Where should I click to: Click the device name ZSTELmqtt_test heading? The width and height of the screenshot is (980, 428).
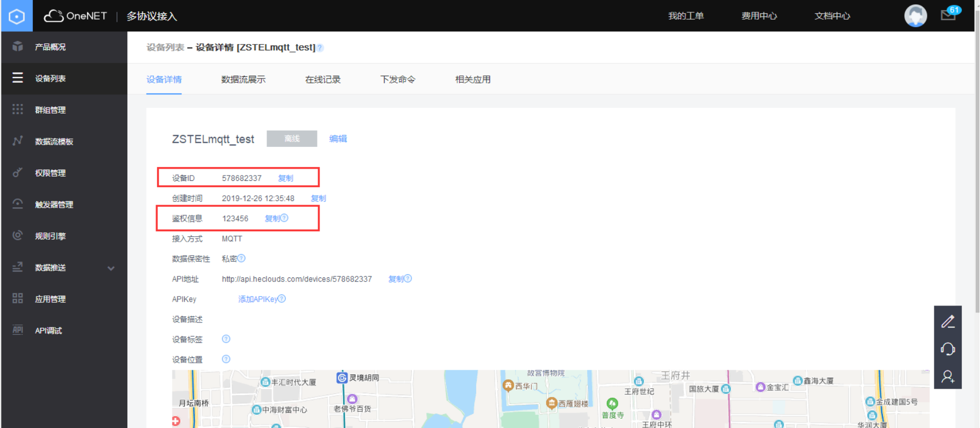click(213, 139)
